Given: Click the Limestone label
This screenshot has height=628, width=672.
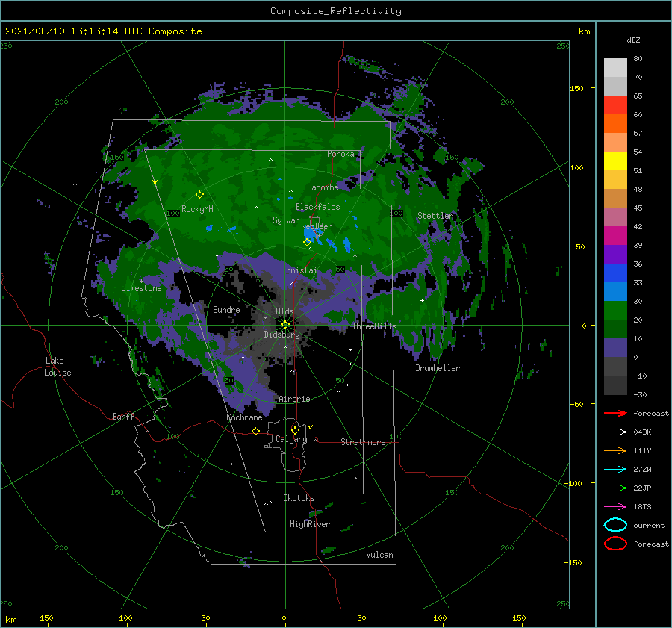Looking at the screenshot, I should (141, 288).
